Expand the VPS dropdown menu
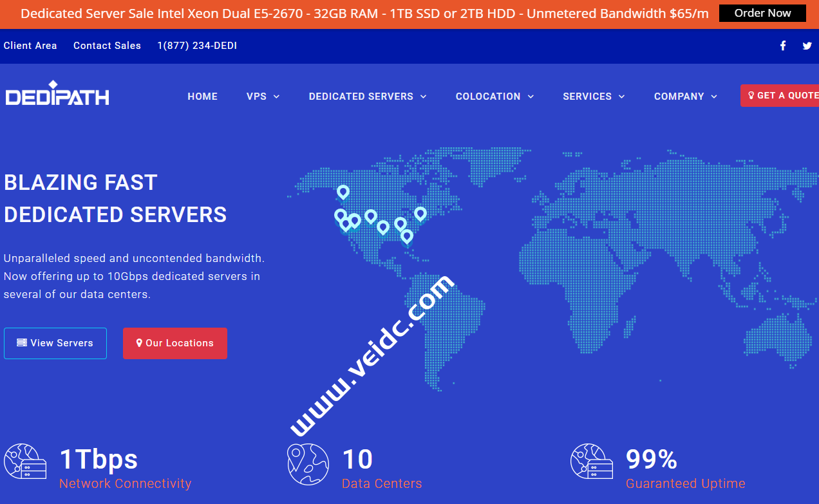Viewport: 819px width, 504px height. [263, 97]
